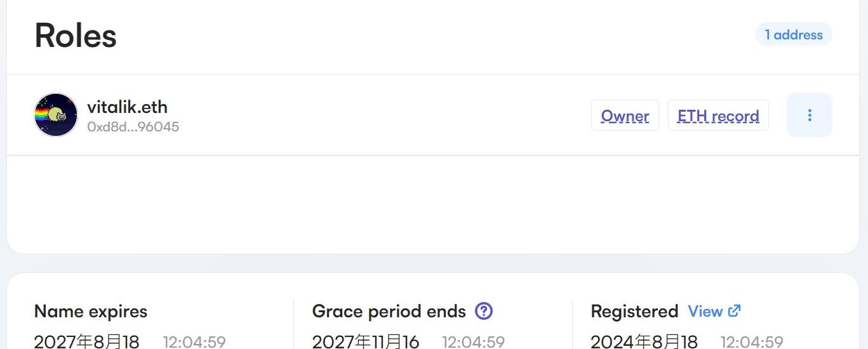Click the vitalik.eth name text
The height and width of the screenshot is (349, 868).
[x=127, y=106]
